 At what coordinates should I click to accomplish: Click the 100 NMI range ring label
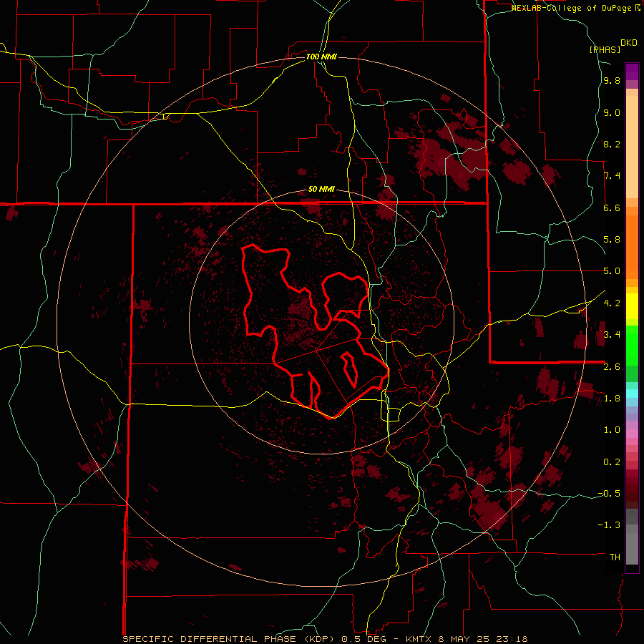321,57
